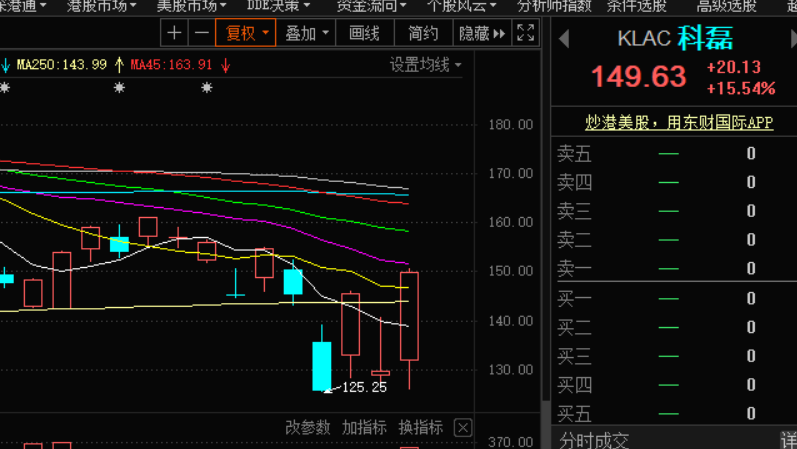Image resolution: width=797 pixels, height=449 pixels.
Task: Click the double-arrow next to 隐藏
Action: (x=499, y=34)
